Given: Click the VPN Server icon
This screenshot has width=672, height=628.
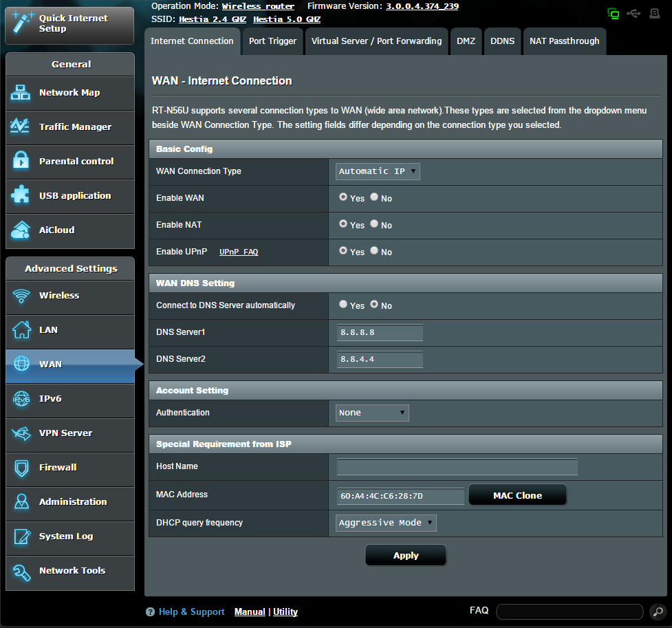Looking at the screenshot, I should pos(21,433).
